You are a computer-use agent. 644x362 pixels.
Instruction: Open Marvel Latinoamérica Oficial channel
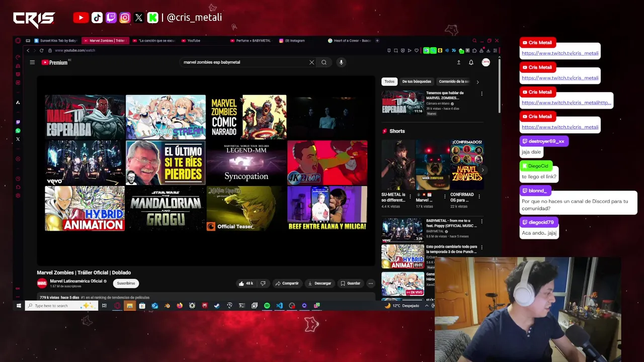click(76, 281)
